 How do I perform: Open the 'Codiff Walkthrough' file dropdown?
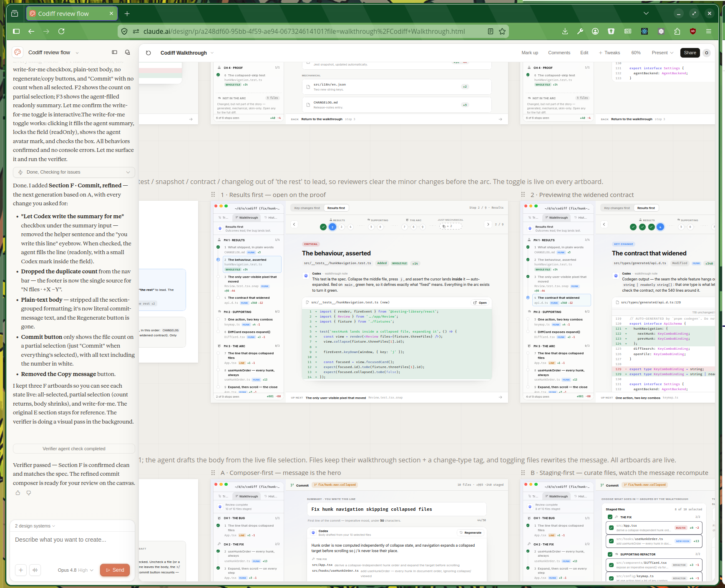point(187,53)
